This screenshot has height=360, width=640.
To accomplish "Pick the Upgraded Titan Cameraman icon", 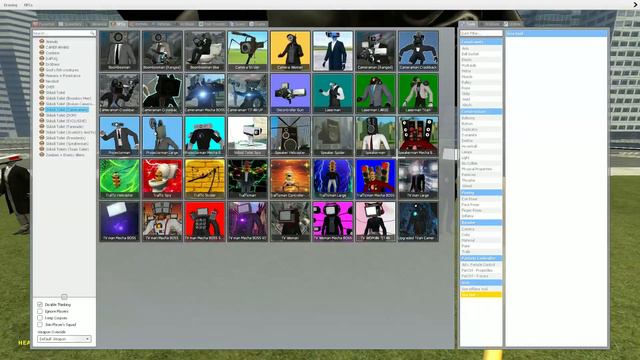I will (x=418, y=222).
